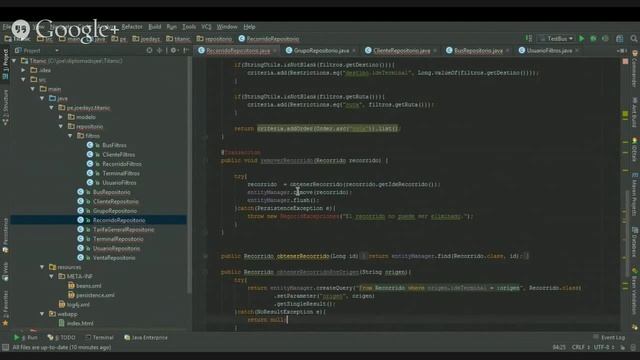Open the TestBus run configuration dropdown
This screenshot has width=640, height=360.
click(557, 39)
